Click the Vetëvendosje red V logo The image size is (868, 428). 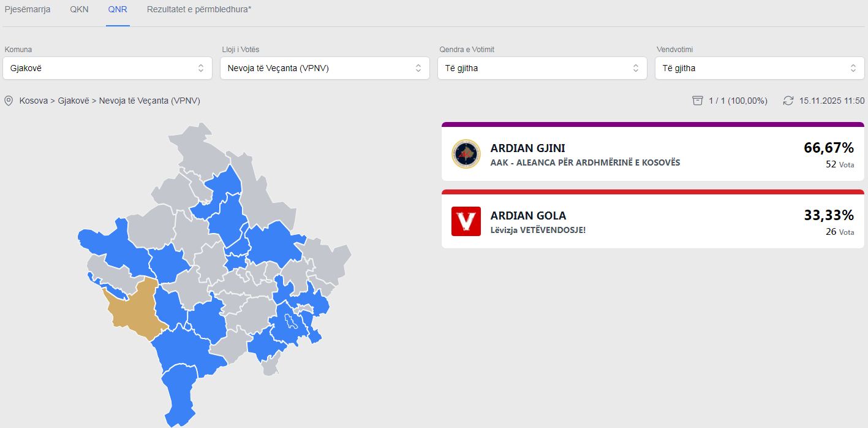(x=466, y=221)
